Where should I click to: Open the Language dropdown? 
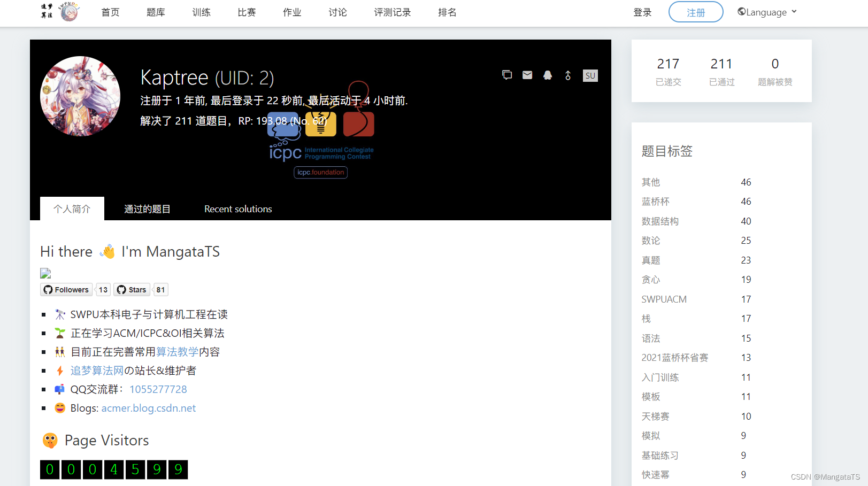tap(767, 12)
